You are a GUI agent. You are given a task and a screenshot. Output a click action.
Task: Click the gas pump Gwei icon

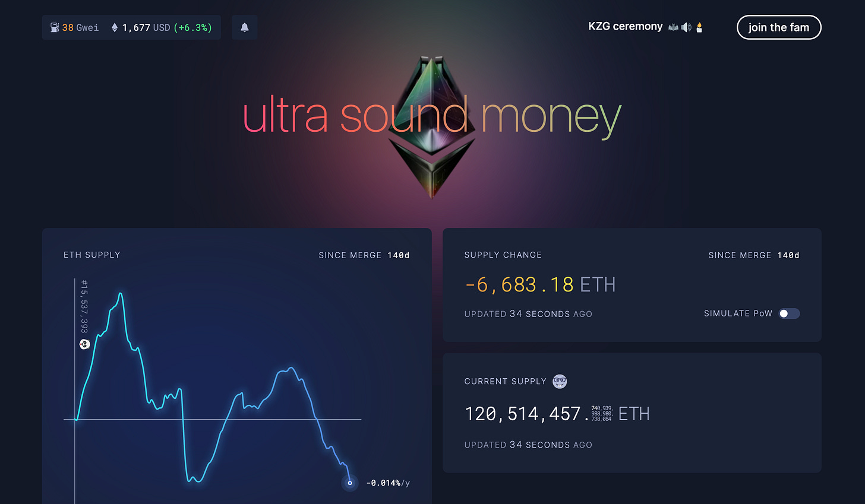55,27
